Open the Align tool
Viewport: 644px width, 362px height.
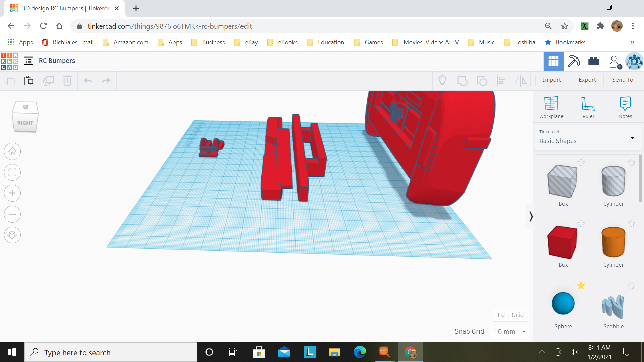(x=501, y=80)
